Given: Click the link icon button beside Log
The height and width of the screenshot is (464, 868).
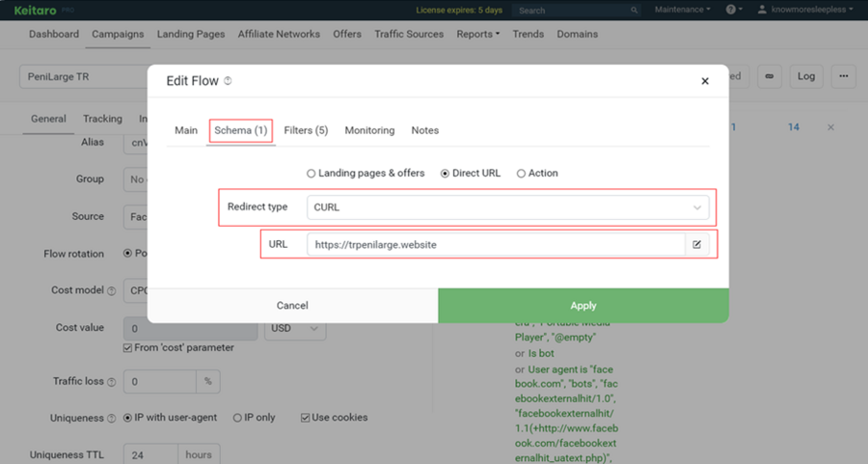Looking at the screenshot, I should [770, 76].
